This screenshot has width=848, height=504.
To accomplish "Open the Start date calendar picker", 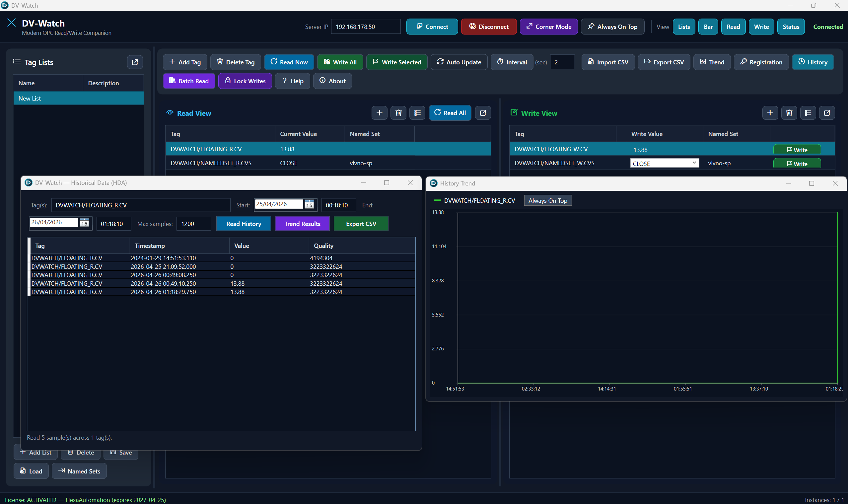I will tap(309, 204).
